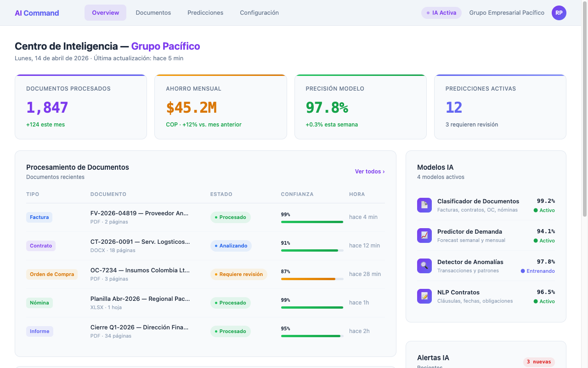Select the Clasificador de Documentos model icon
588x368 pixels.
[x=424, y=205]
